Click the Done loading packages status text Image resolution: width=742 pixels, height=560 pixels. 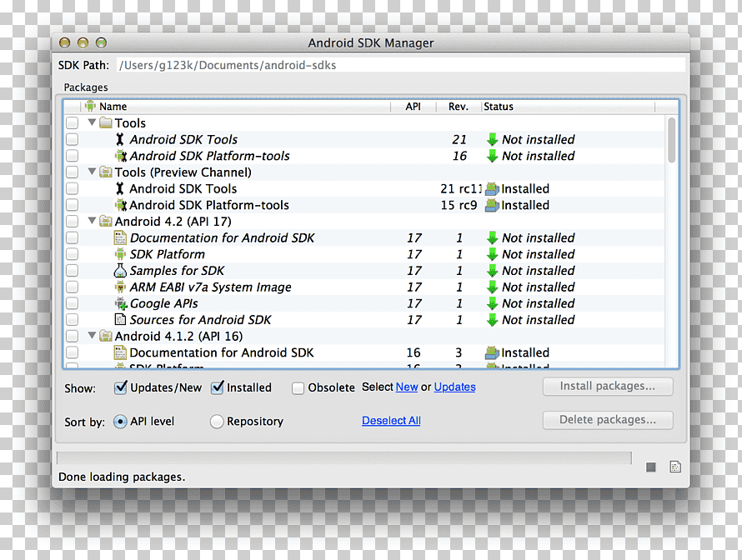tap(122, 477)
